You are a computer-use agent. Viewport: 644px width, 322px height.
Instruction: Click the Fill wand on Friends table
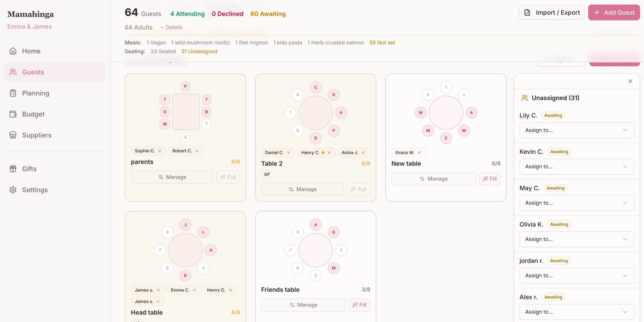tap(355, 305)
